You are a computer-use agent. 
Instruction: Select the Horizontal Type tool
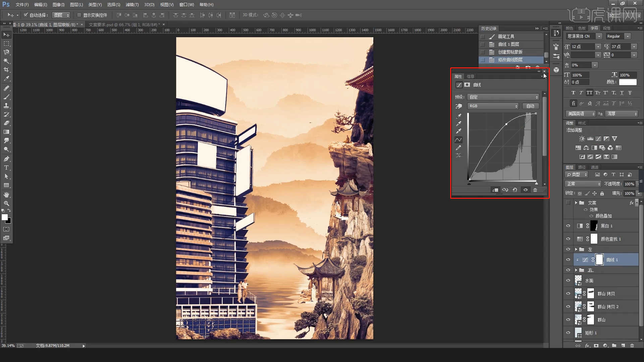[6, 168]
